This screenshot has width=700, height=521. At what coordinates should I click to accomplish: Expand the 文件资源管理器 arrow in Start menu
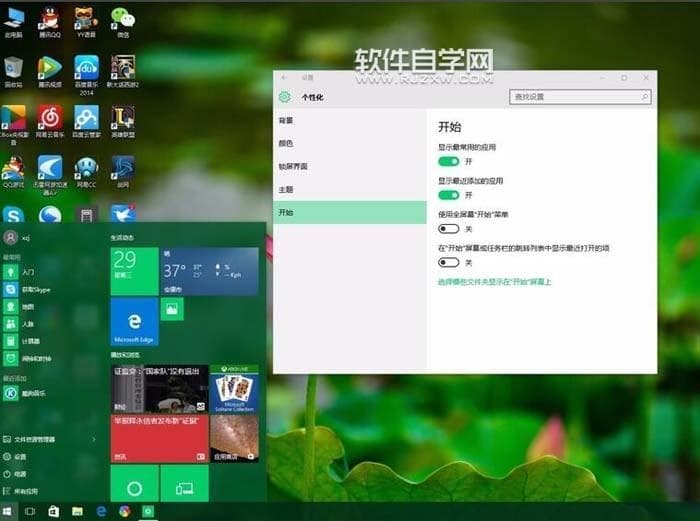coord(94,439)
